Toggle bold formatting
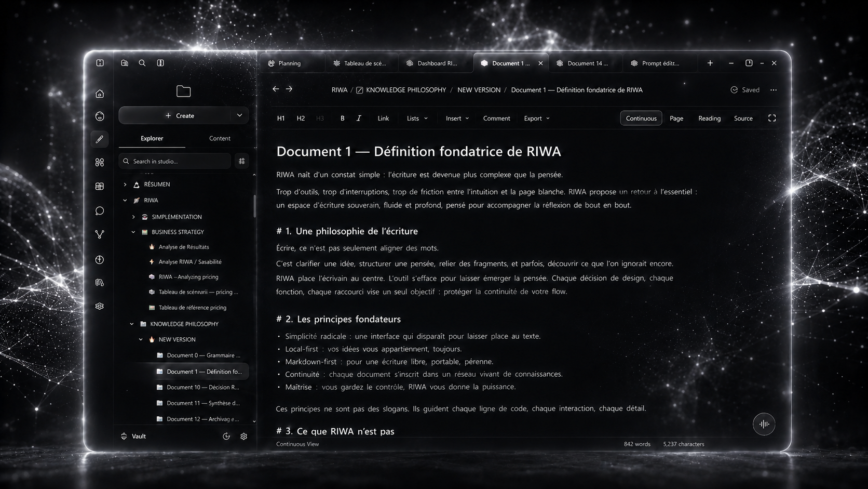Image resolution: width=868 pixels, height=489 pixels. pyautogui.click(x=342, y=118)
